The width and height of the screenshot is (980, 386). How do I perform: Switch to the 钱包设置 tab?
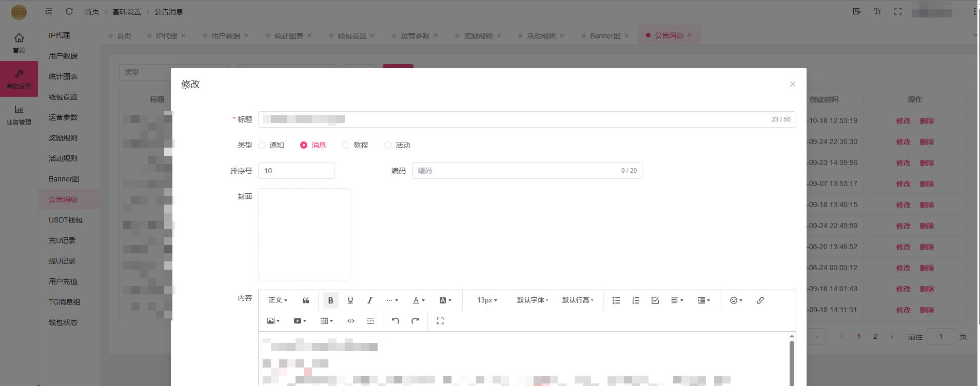[351, 36]
